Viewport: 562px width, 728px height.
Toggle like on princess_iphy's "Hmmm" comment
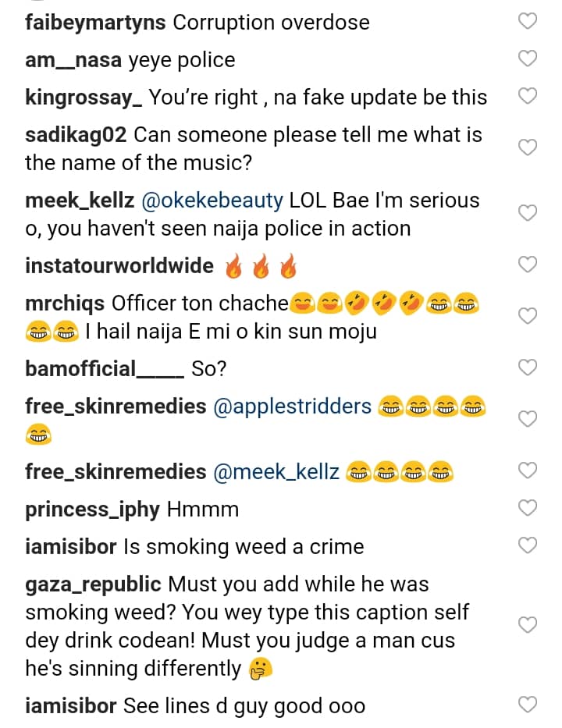528,509
